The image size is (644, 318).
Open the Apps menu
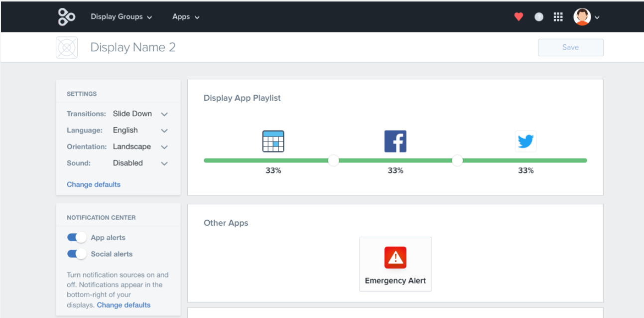(x=186, y=16)
